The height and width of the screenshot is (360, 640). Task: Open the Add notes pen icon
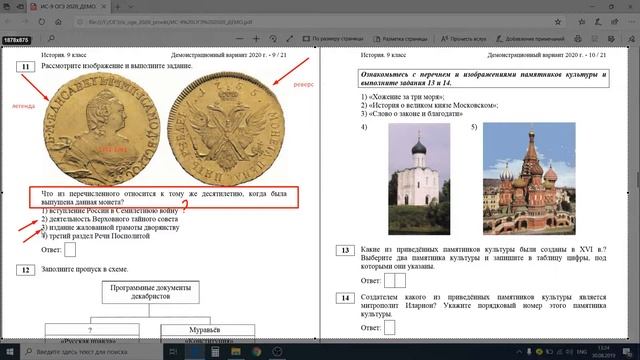point(598,22)
